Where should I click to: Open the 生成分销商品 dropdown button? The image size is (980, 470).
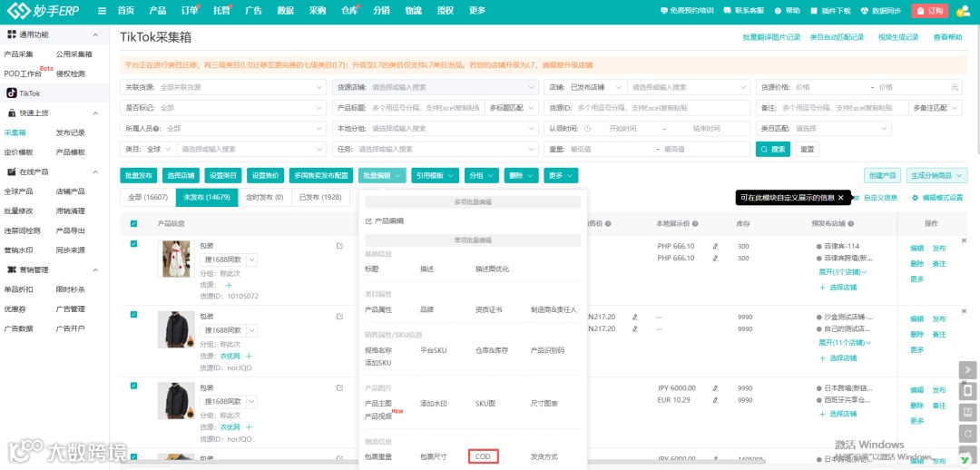936,176
